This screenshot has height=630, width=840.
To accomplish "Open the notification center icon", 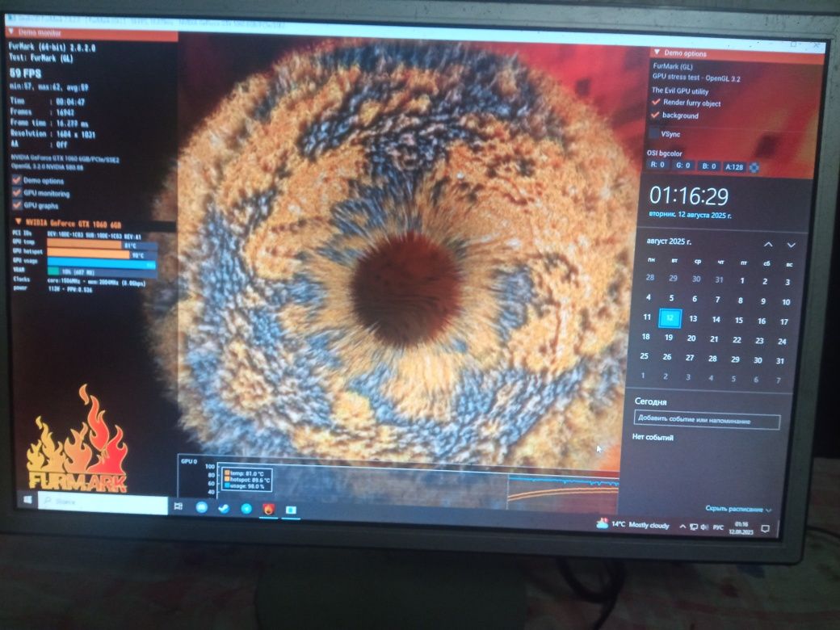I will [765, 529].
